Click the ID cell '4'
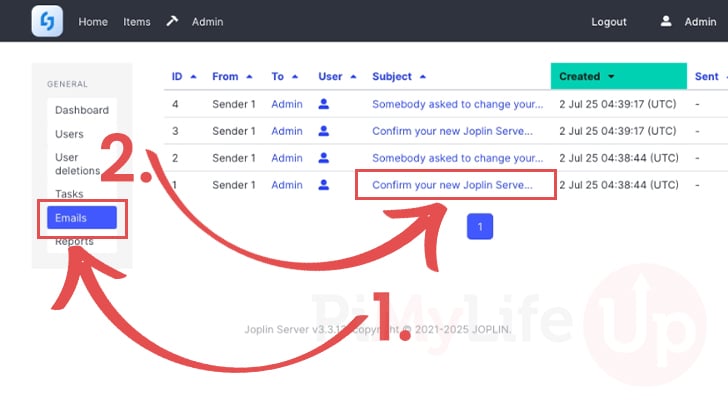728x400 pixels. coord(175,104)
